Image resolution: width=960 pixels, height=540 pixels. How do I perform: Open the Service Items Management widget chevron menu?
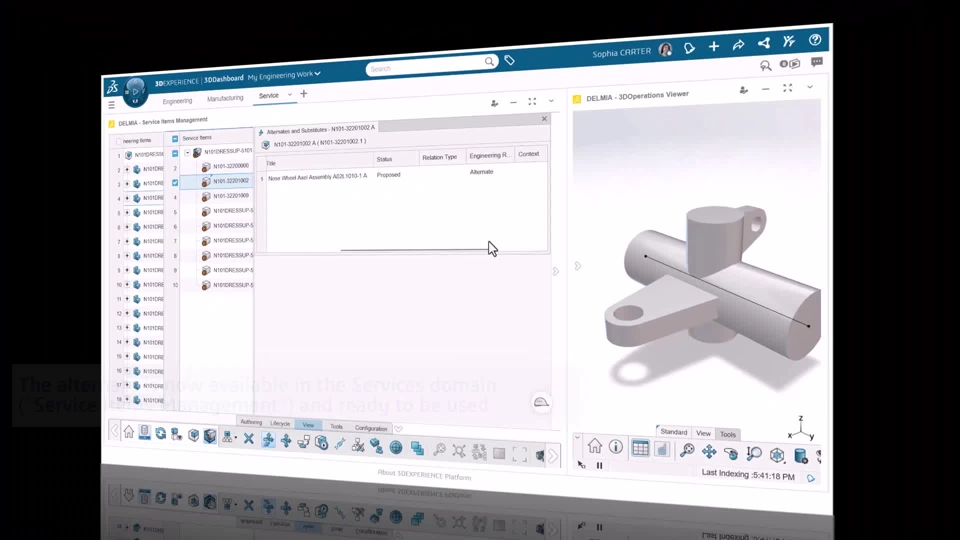[551, 101]
